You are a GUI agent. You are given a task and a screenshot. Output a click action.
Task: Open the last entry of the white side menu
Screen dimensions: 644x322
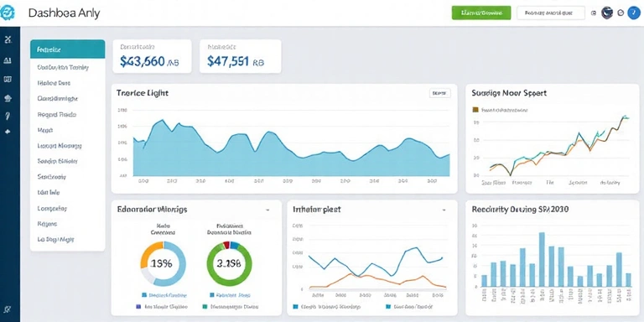tap(55, 240)
